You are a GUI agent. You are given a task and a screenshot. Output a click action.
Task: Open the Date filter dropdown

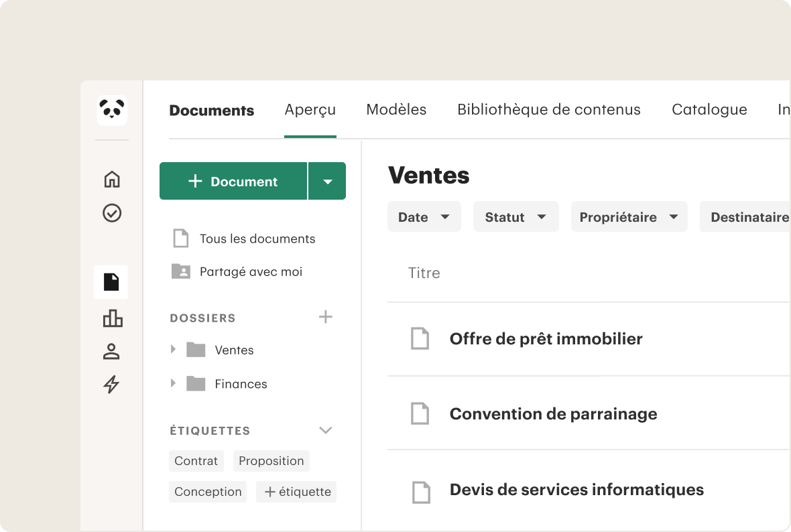tap(424, 217)
